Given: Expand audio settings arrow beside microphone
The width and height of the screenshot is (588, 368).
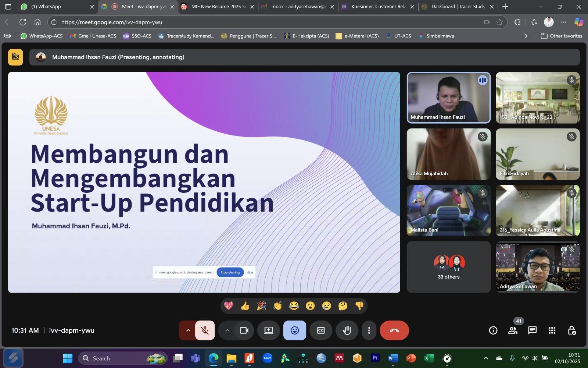Looking at the screenshot, I should click(188, 330).
